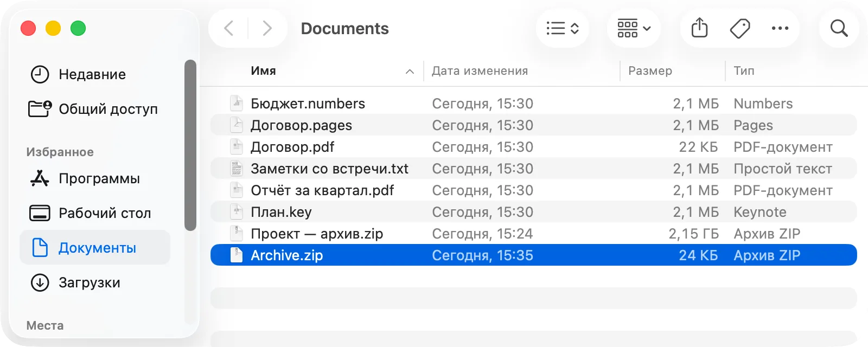Click the Pages type cell
The image size is (868, 347).
[x=753, y=125]
